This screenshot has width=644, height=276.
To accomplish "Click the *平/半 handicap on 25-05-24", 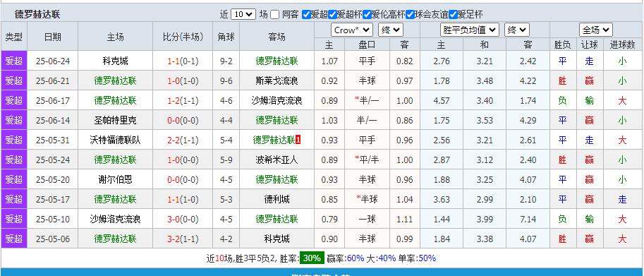I will point(367,160).
